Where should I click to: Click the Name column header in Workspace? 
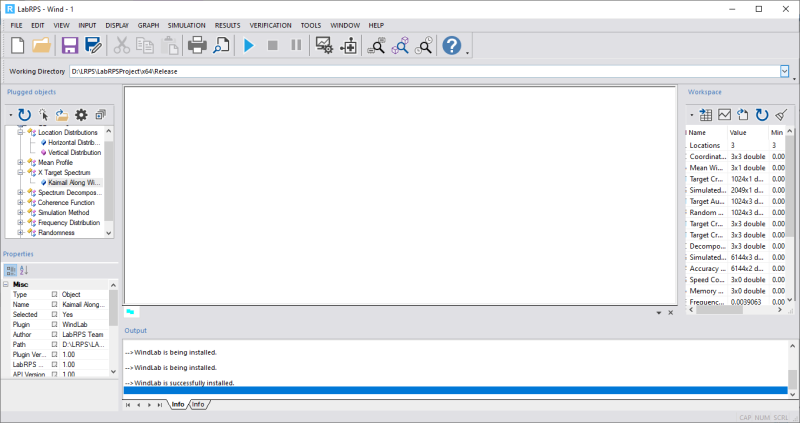[x=707, y=132]
